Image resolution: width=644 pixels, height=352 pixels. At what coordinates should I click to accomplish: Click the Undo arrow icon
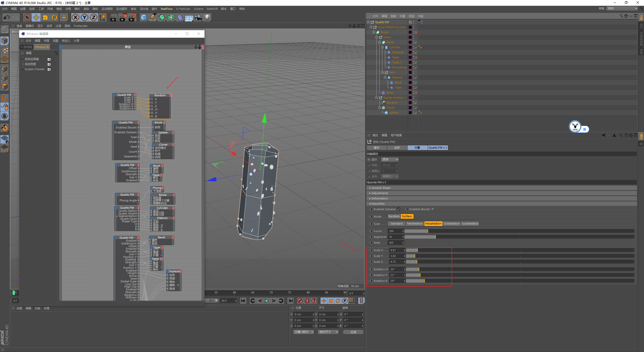point(7,17)
